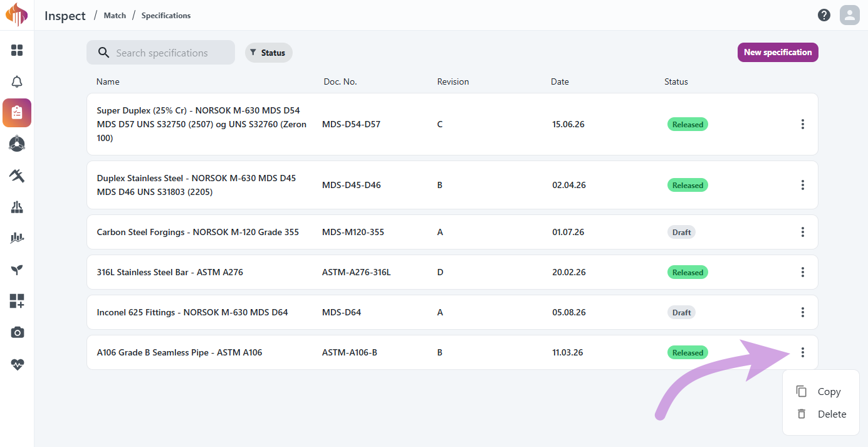
Task: Open the heart pulse sidebar icon
Action: (17, 364)
